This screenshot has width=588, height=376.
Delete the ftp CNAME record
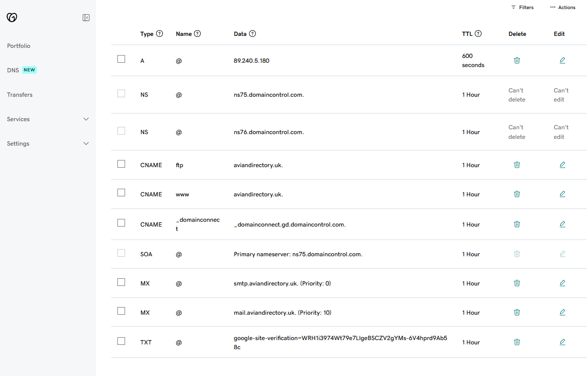pos(517,165)
